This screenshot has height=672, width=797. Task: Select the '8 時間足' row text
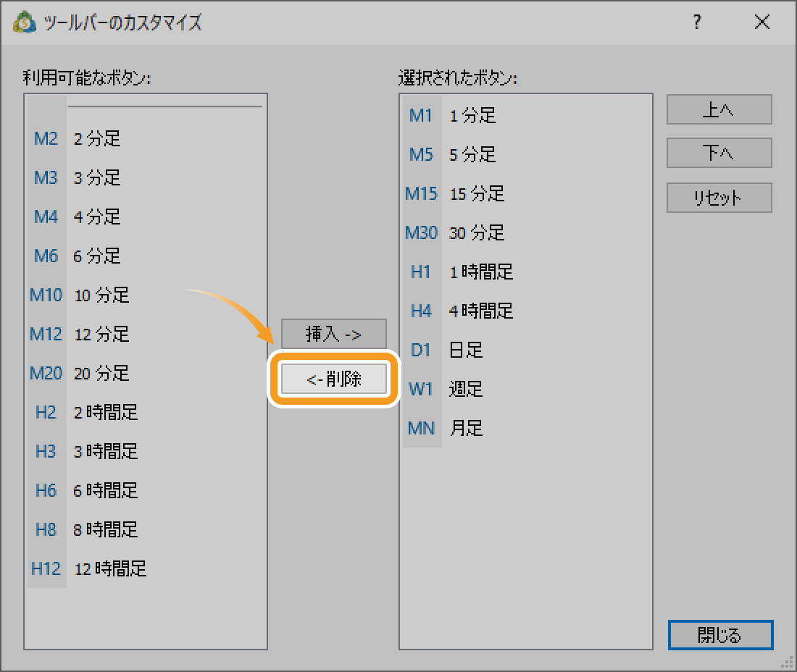pos(106,530)
